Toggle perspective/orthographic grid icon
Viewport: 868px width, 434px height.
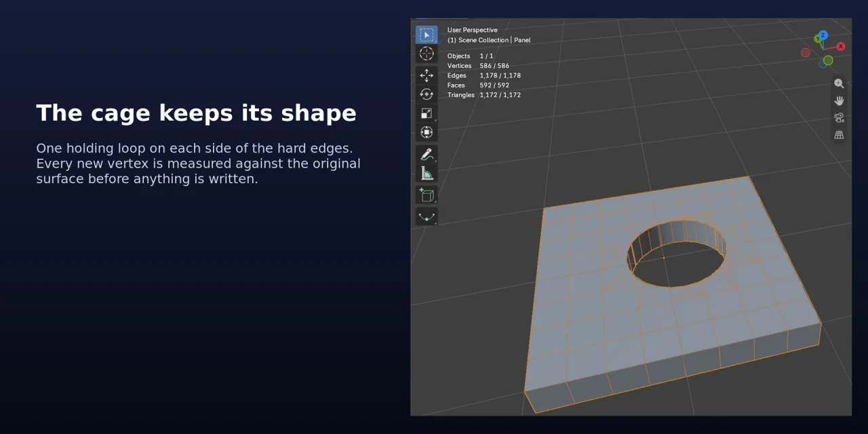(x=839, y=135)
